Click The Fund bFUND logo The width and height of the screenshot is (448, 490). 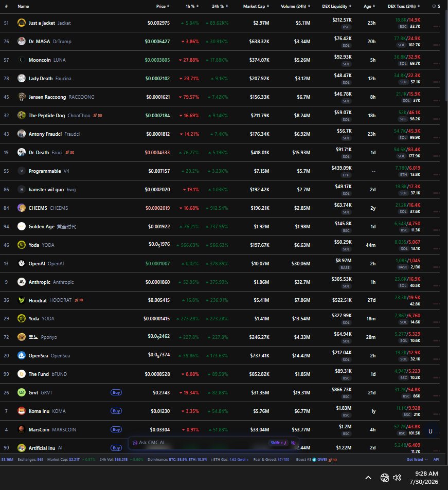[x=22, y=374]
